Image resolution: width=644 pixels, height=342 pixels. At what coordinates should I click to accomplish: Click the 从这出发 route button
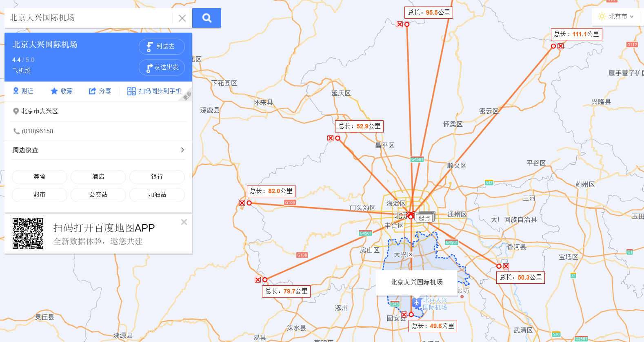162,67
